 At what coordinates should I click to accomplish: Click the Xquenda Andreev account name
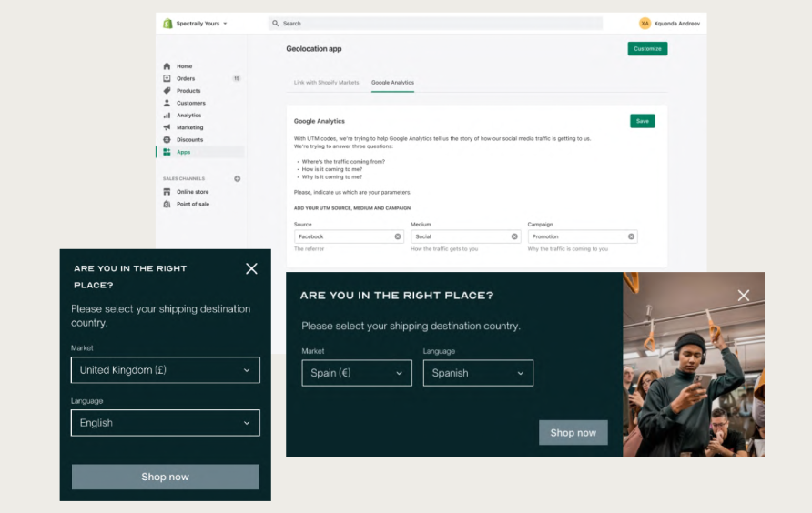[x=677, y=24]
